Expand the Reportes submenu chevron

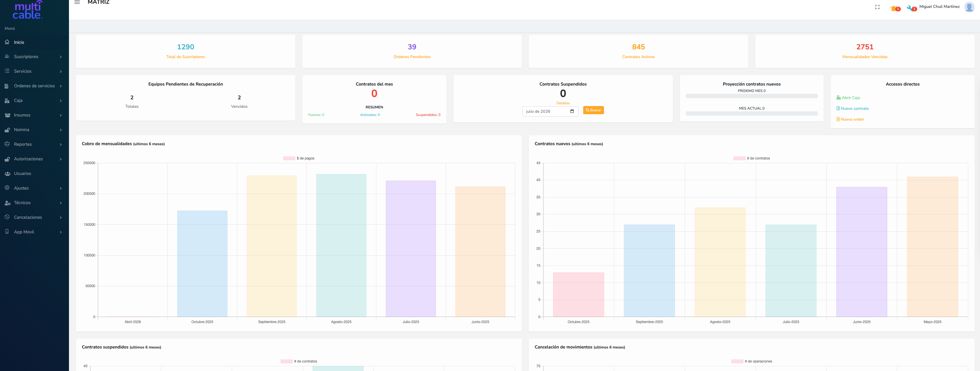click(61, 144)
